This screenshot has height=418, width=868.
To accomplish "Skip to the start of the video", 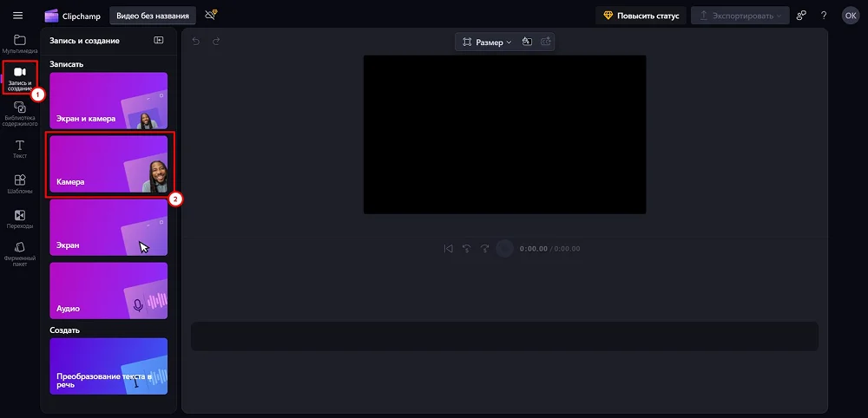I will pyautogui.click(x=448, y=249).
